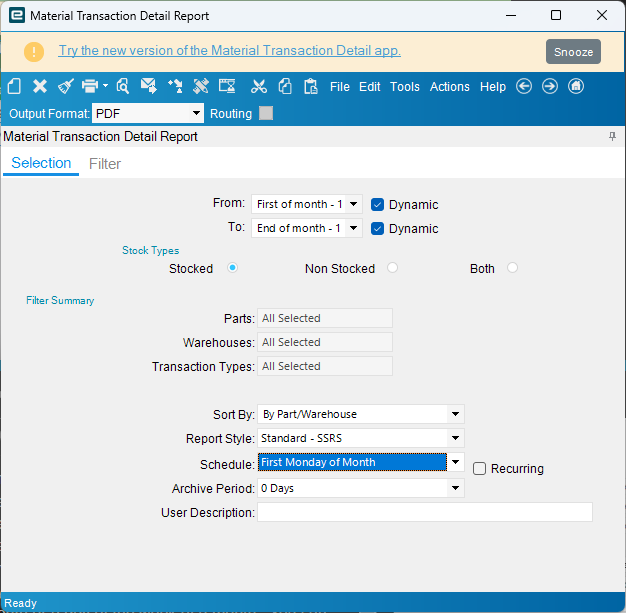Click the 'First of month - 1' value
The image size is (626, 613).
(300, 204)
